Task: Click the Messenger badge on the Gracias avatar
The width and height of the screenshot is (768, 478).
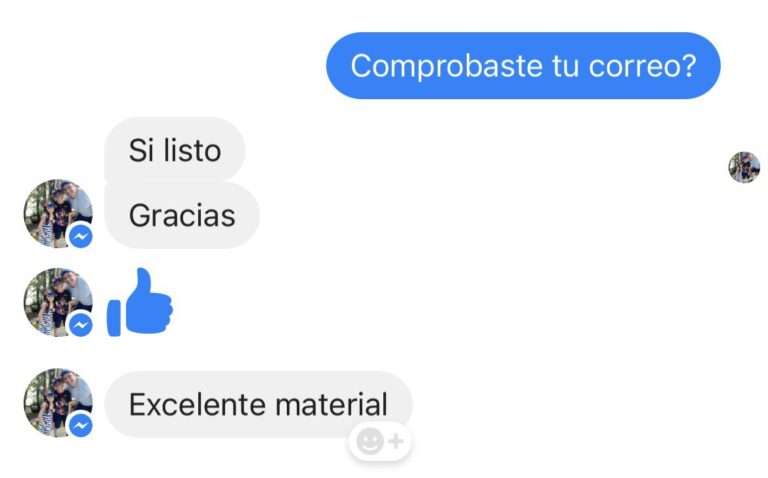Action: pos(81,237)
